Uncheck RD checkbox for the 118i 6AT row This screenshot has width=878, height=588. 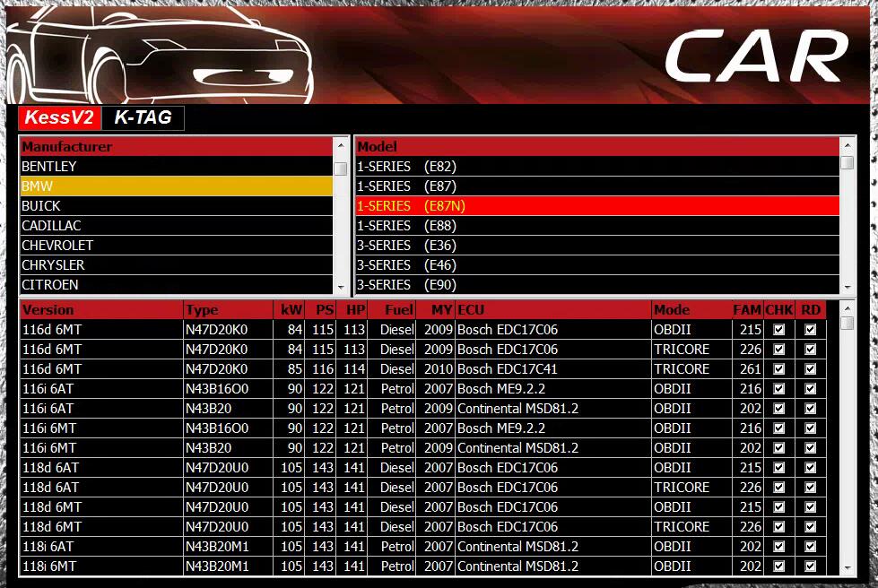[x=811, y=547]
